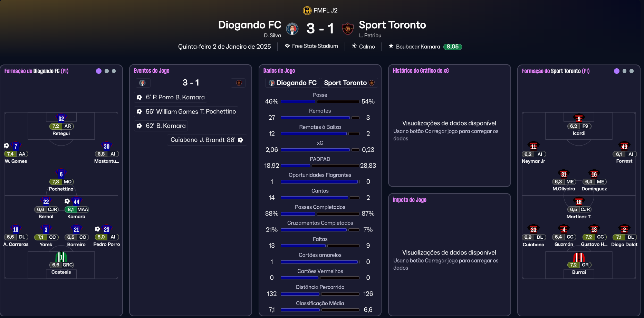Screen dimensions: 644x318
Task: Select second page dot in Diogando formation panel
Action: click(107, 71)
